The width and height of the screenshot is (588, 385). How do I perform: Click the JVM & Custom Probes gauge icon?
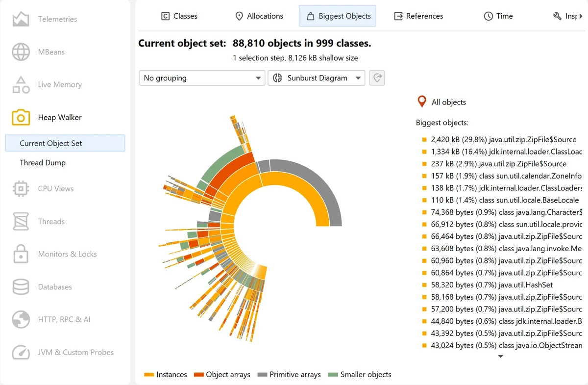click(21, 352)
